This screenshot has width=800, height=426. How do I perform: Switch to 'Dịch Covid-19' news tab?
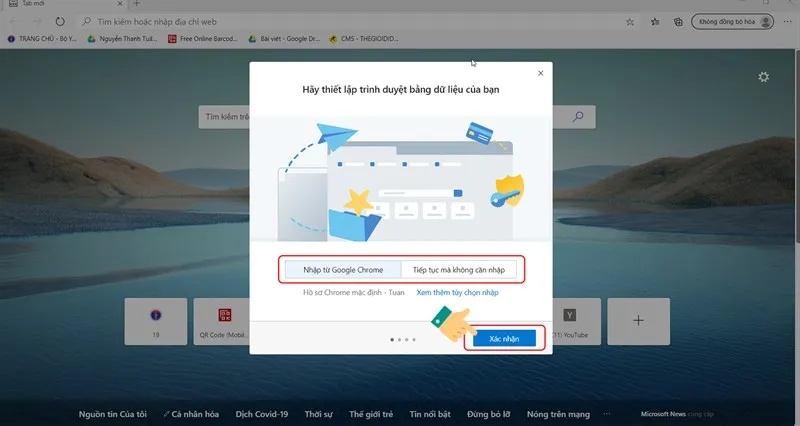point(262,414)
